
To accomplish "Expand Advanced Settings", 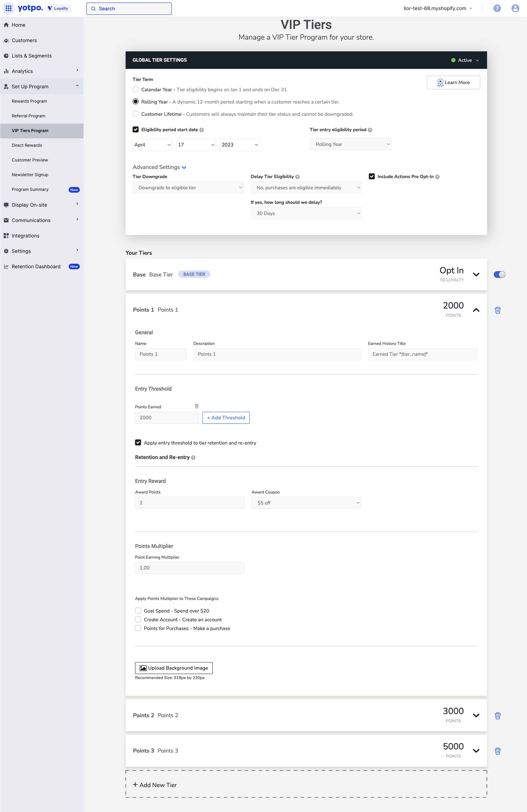I will [159, 167].
